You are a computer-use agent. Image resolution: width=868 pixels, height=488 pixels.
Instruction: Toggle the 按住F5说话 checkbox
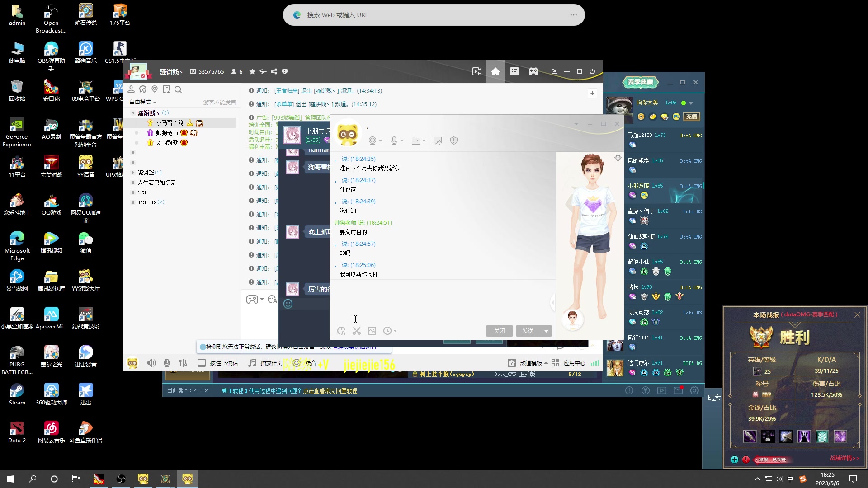coord(202,363)
